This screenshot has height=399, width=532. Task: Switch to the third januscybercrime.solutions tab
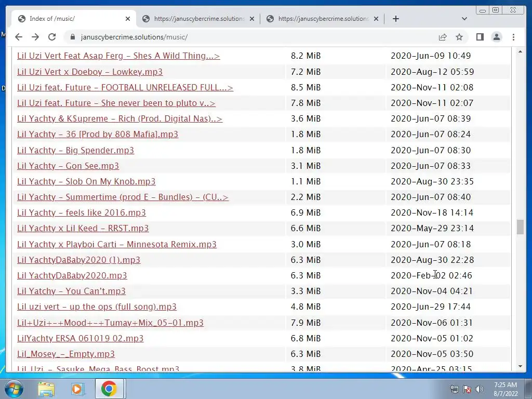point(323,19)
